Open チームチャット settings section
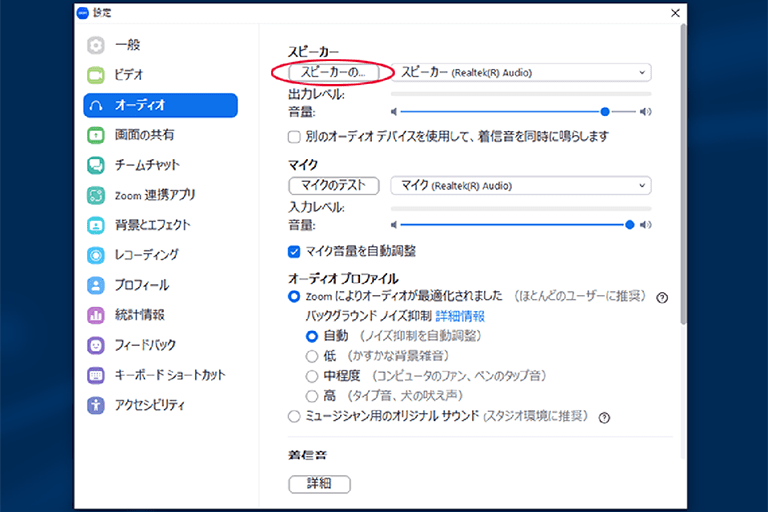This screenshot has height=512, width=768. click(x=160, y=165)
